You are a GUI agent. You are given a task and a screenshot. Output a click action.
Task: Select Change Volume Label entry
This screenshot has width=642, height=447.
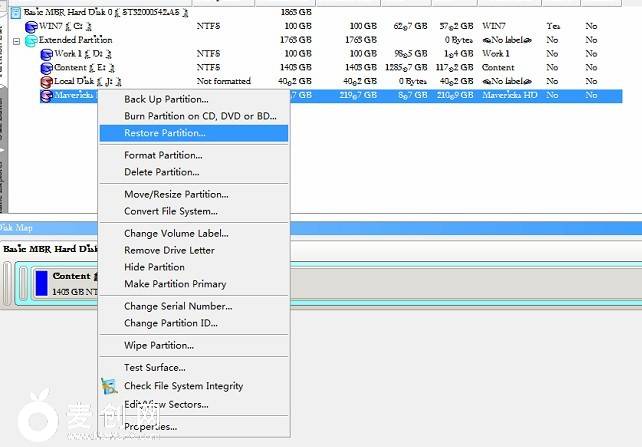pos(176,233)
